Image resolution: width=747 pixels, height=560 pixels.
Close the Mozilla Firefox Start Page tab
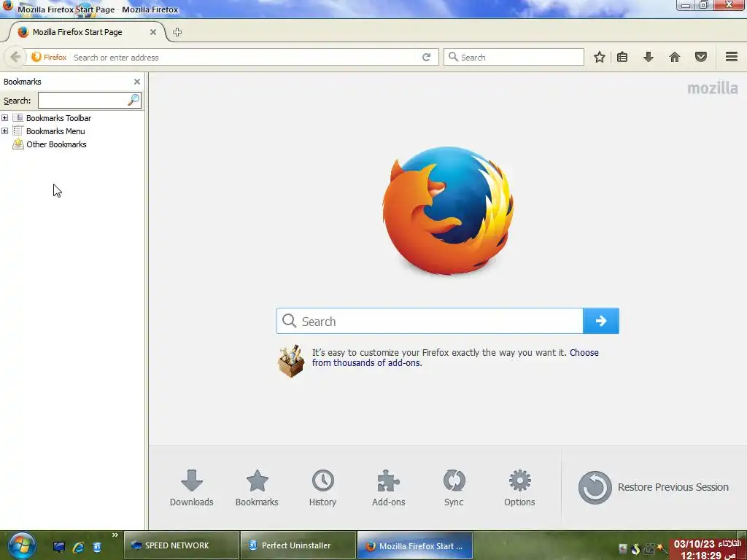[153, 32]
